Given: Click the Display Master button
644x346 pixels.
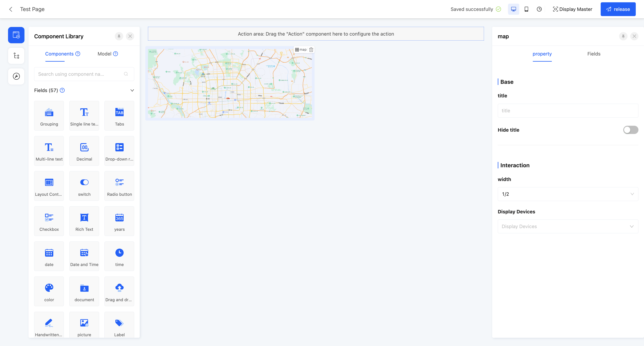Looking at the screenshot, I should pos(572,9).
